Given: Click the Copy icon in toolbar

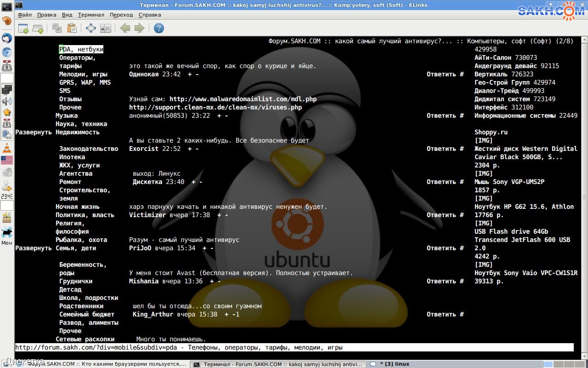Looking at the screenshot, I should pyautogui.click(x=57, y=29).
